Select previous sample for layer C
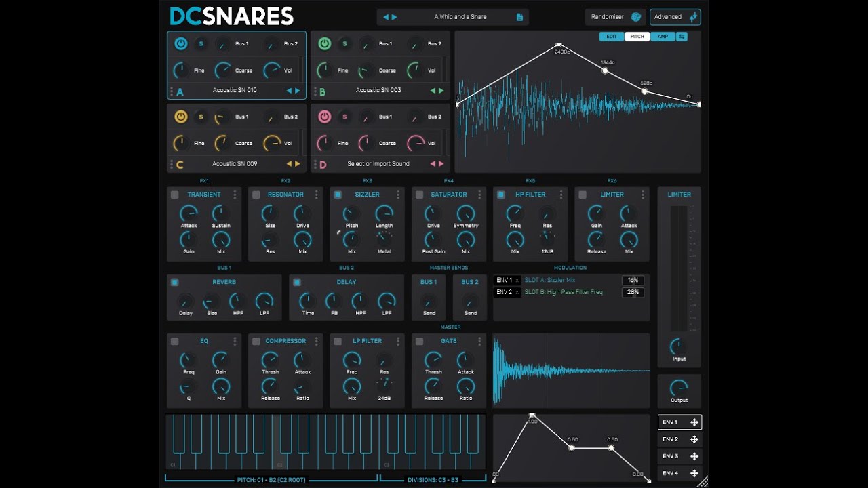 tap(289, 163)
